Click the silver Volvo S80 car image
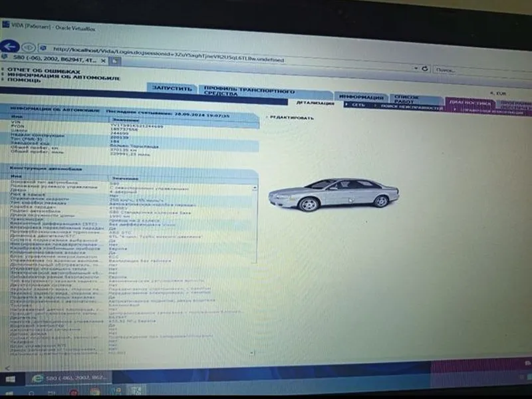This screenshot has height=399, width=532. (333, 194)
